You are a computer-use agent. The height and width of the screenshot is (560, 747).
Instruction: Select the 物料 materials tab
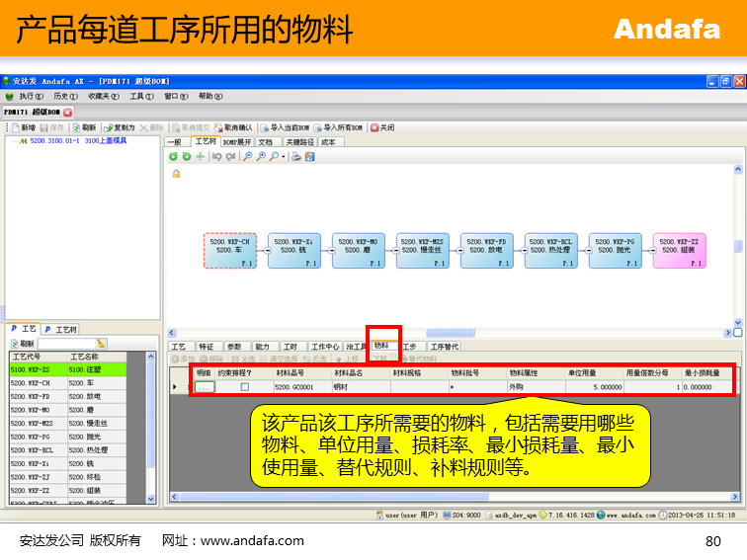(x=382, y=347)
